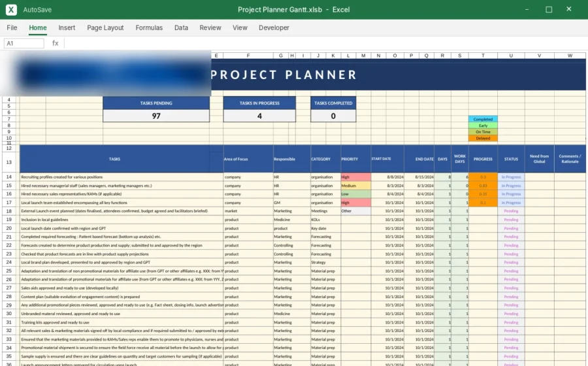Screen dimensions: 588x366
Task: Click the TASKS column header cell
Action: (114, 159)
